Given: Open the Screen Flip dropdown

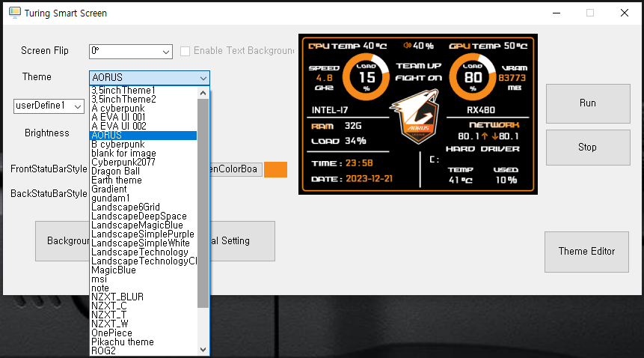Looking at the screenshot, I should [x=131, y=52].
